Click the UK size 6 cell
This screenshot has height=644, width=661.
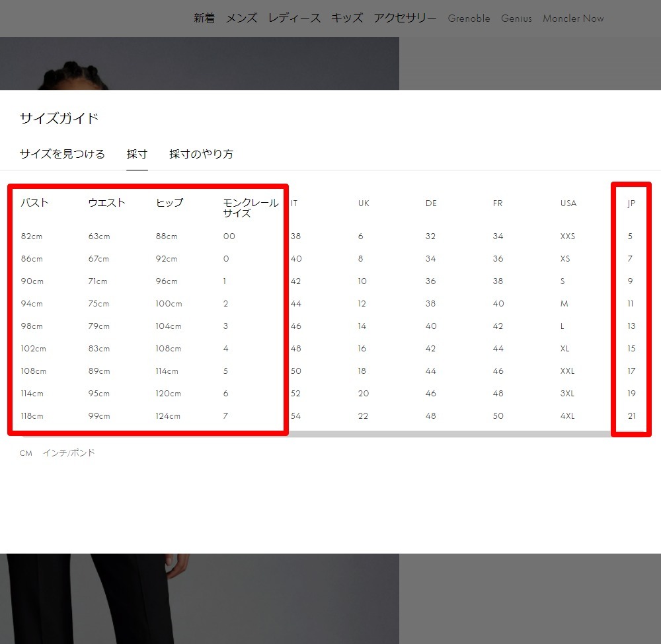click(360, 236)
